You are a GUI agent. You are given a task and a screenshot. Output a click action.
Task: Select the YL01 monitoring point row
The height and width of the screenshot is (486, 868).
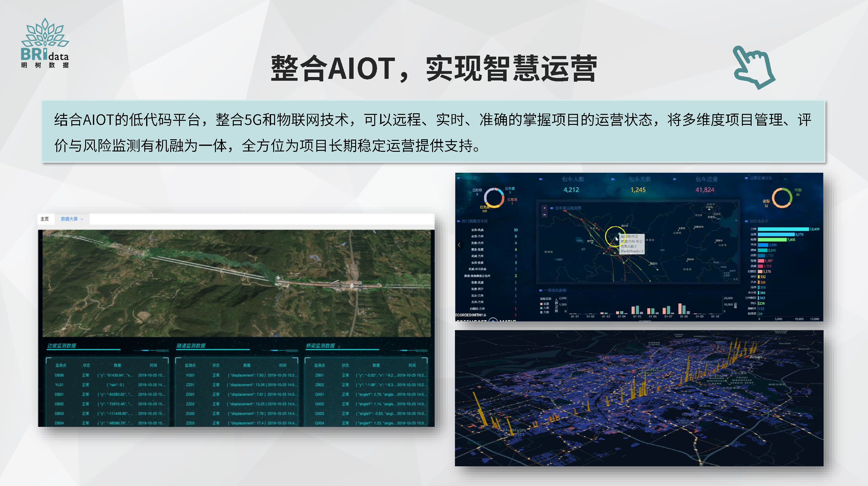pos(107,385)
